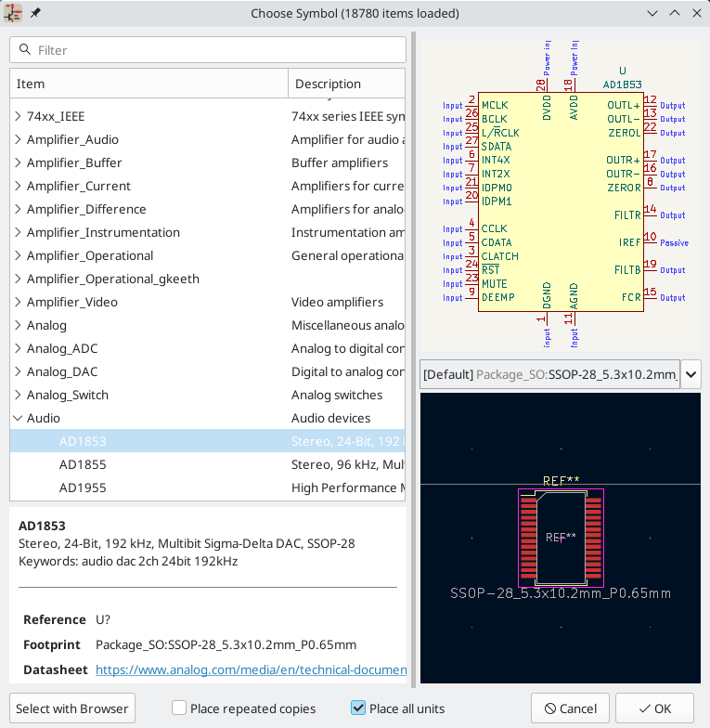Expand the Amplifier_Video library
The width and height of the screenshot is (710, 728).
tap(18, 302)
